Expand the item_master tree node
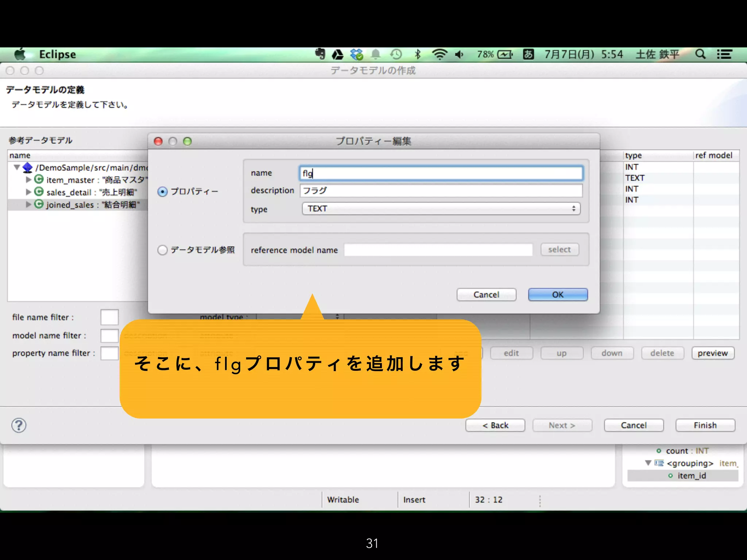747x560 pixels. pyautogui.click(x=28, y=180)
